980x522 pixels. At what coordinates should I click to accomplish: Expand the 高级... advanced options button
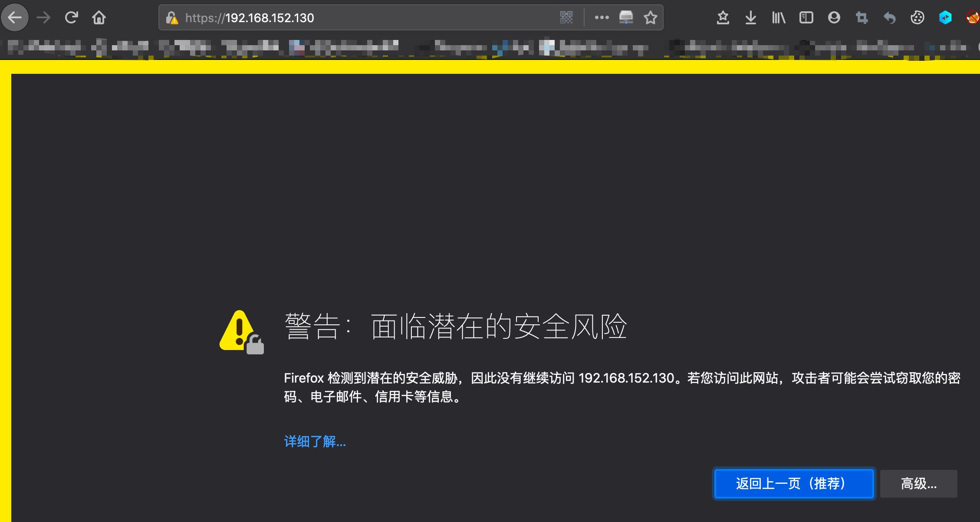[919, 483]
